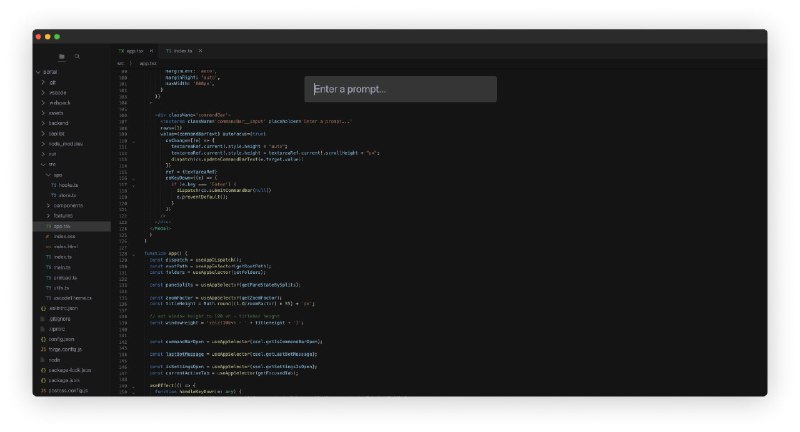Click the CSS hash icon beside index.css

coord(47,236)
